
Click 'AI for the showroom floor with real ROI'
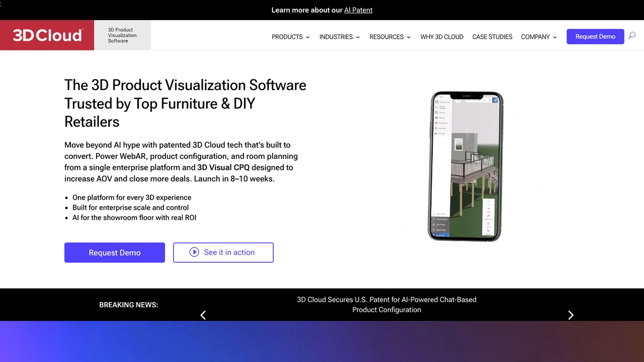point(134,218)
